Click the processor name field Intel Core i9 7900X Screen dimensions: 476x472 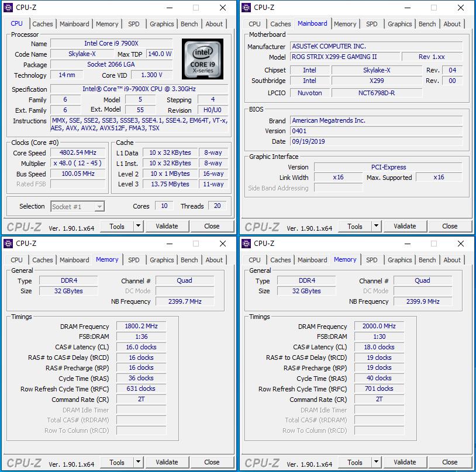pos(112,43)
